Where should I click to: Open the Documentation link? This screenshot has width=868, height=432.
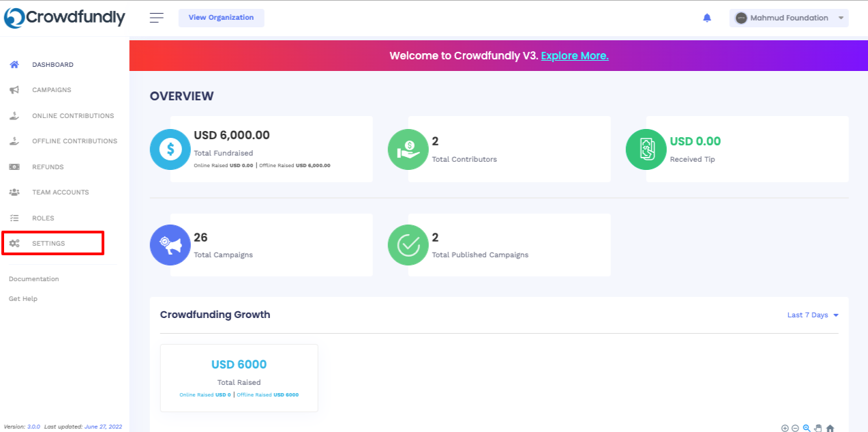(x=34, y=279)
